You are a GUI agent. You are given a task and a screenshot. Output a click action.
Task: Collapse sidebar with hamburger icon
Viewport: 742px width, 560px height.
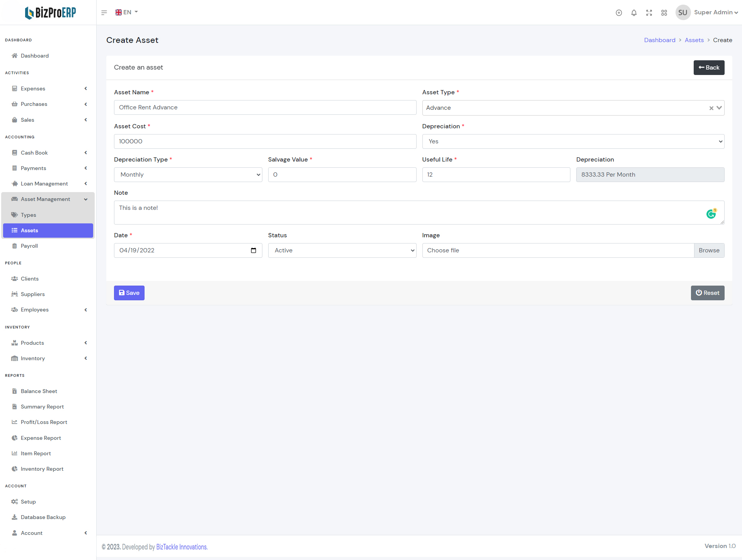click(104, 13)
